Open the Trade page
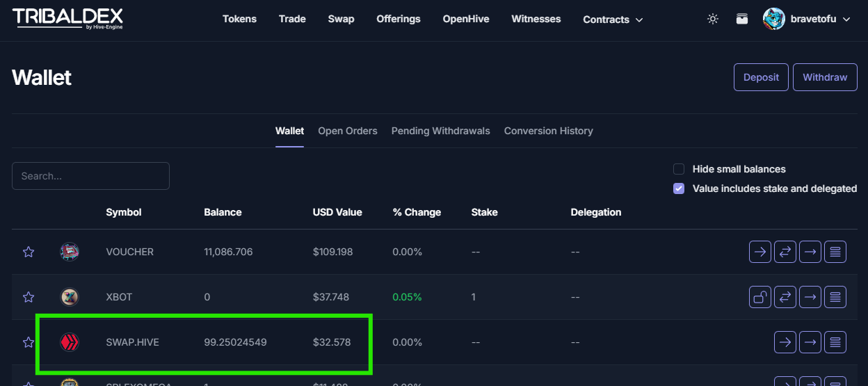 [292, 19]
